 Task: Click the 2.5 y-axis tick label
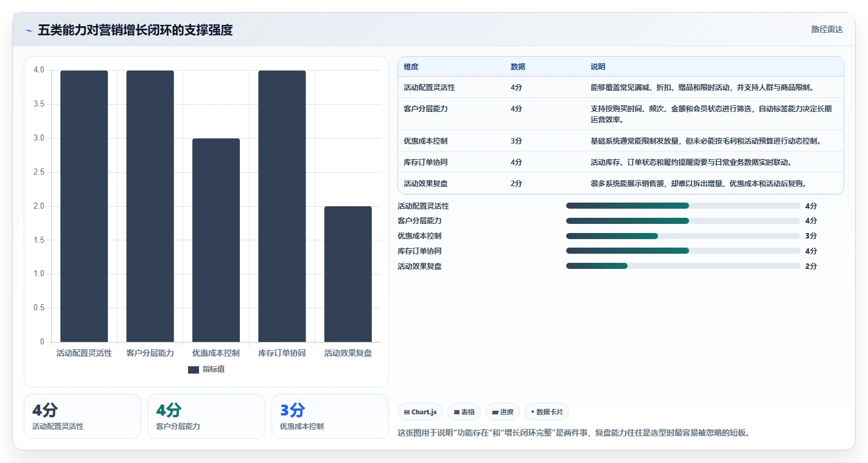tap(39, 172)
